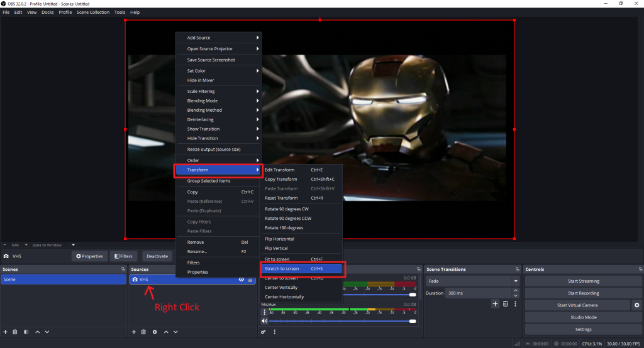The width and height of the screenshot is (644, 348).
Task: Select the Scene item in Scenes list
Action: point(64,279)
